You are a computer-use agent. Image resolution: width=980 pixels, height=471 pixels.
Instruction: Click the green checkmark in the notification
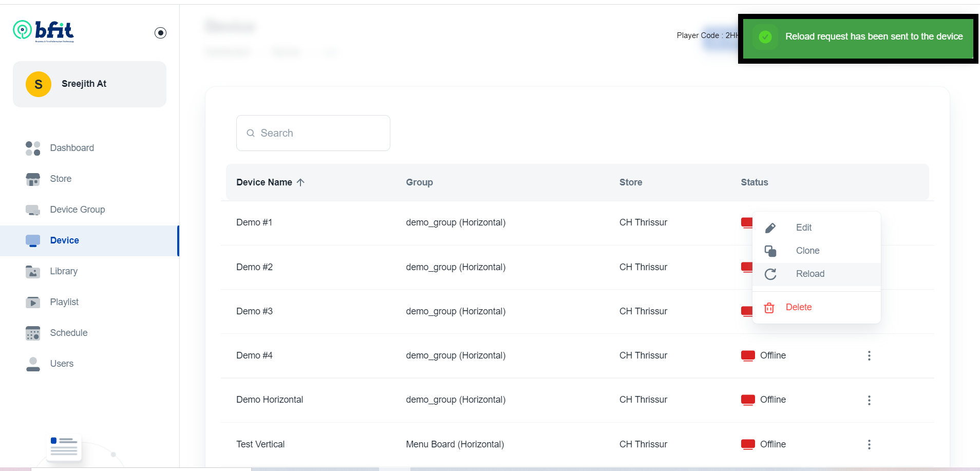(x=765, y=37)
